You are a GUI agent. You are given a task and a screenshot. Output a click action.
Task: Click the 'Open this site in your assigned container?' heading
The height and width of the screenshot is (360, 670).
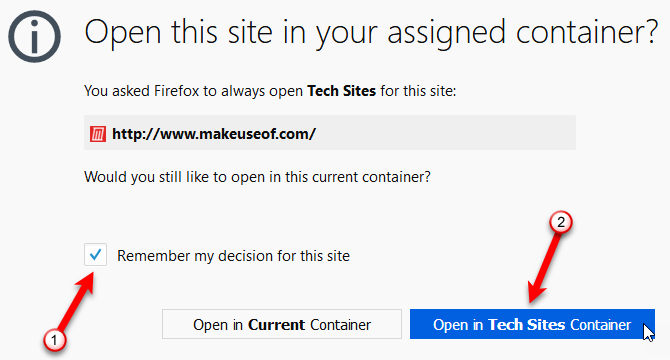click(371, 33)
